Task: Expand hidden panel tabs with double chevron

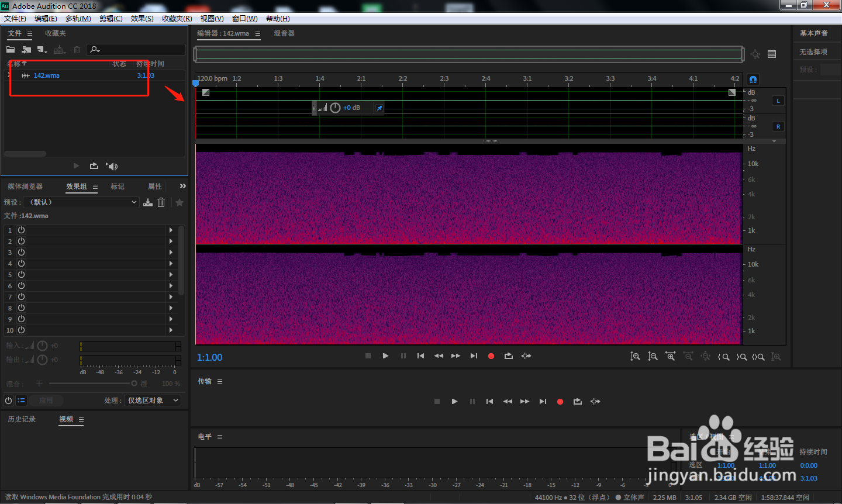Action: [x=182, y=186]
